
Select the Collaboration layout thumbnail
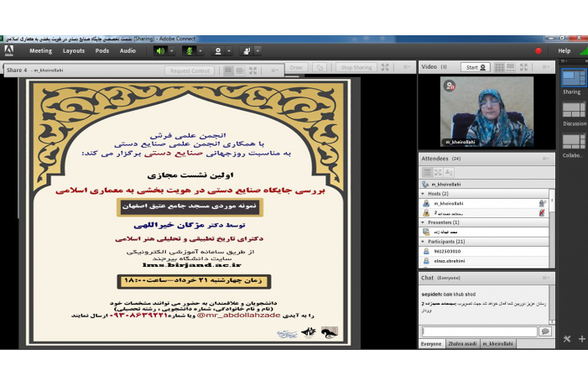point(574,142)
